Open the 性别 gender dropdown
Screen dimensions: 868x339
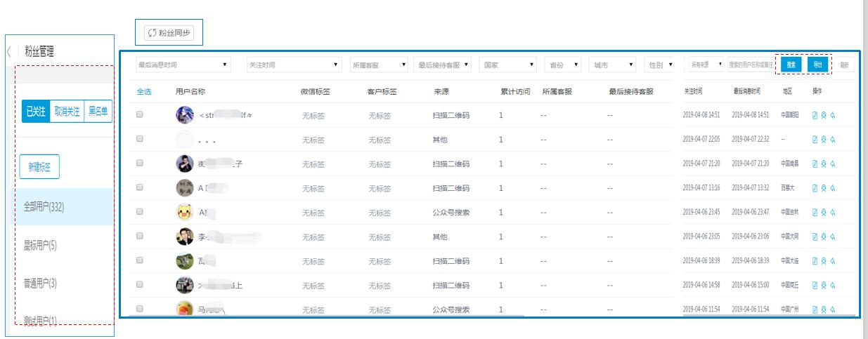click(660, 65)
